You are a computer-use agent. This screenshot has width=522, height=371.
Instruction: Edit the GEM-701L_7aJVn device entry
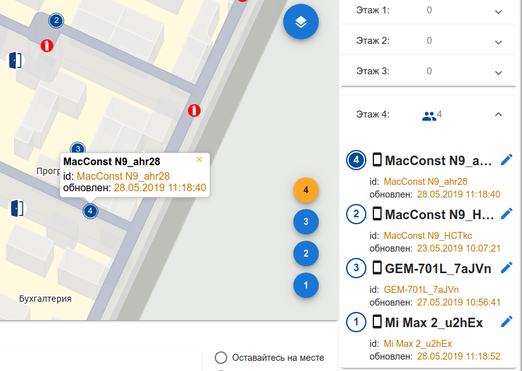point(506,268)
